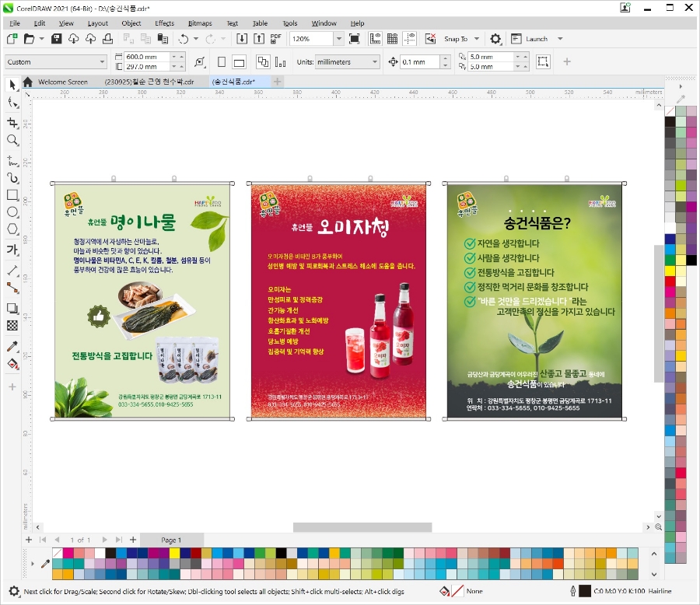
Task: Toggle All pages dimension button
Action: click(263, 62)
